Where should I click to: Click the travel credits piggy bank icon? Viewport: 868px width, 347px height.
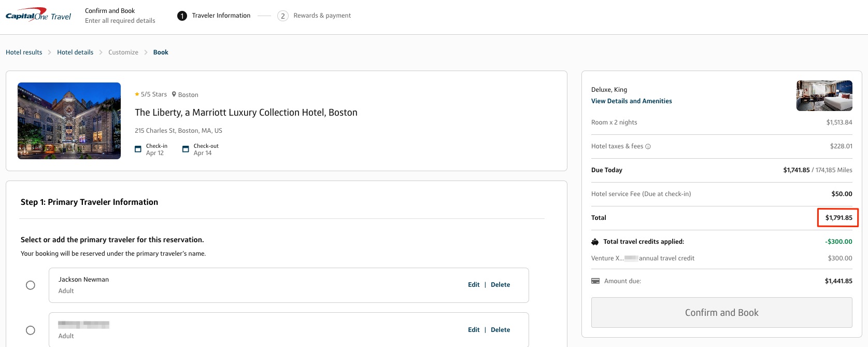[x=595, y=242]
